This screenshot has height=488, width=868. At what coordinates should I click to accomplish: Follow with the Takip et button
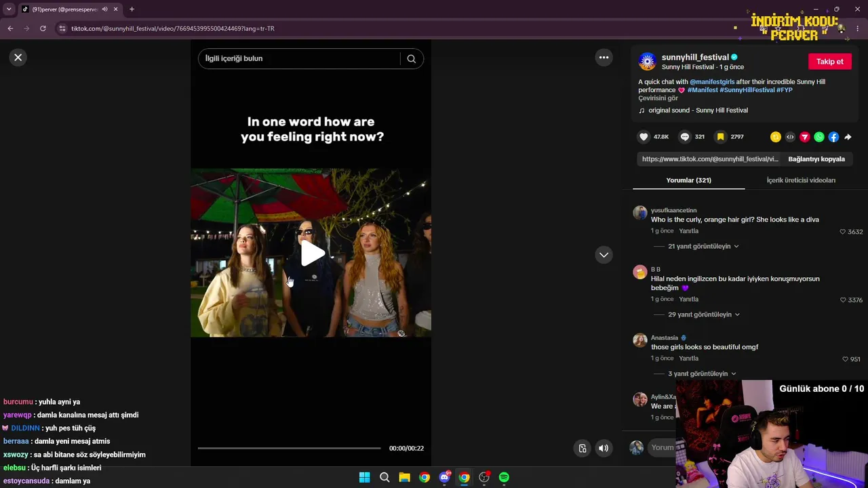[x=830, y=62]
